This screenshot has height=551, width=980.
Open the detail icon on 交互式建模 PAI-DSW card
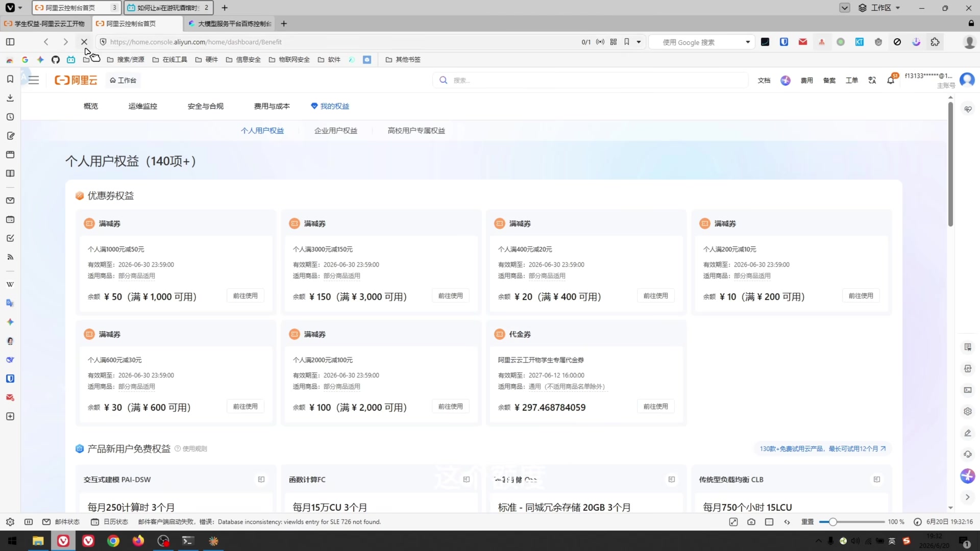point(261,480)
